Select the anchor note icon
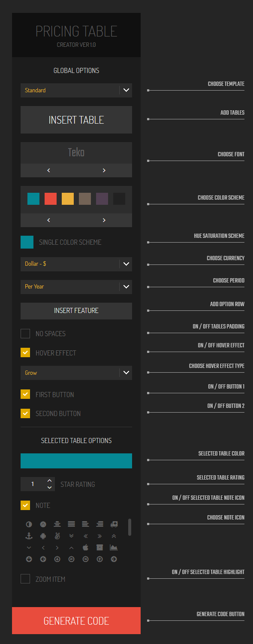This screenshot has height=644, width=253. [x=29, y=536]
